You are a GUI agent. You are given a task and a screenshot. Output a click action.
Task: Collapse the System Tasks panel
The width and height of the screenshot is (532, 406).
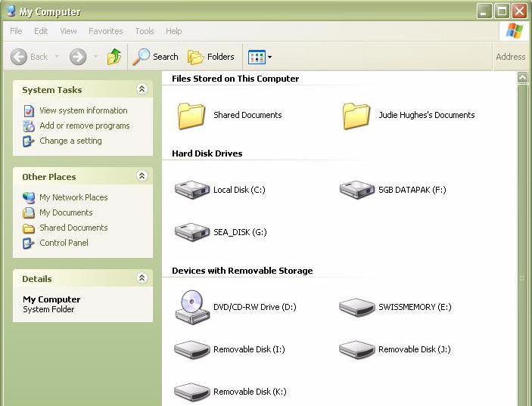point(142,89)
